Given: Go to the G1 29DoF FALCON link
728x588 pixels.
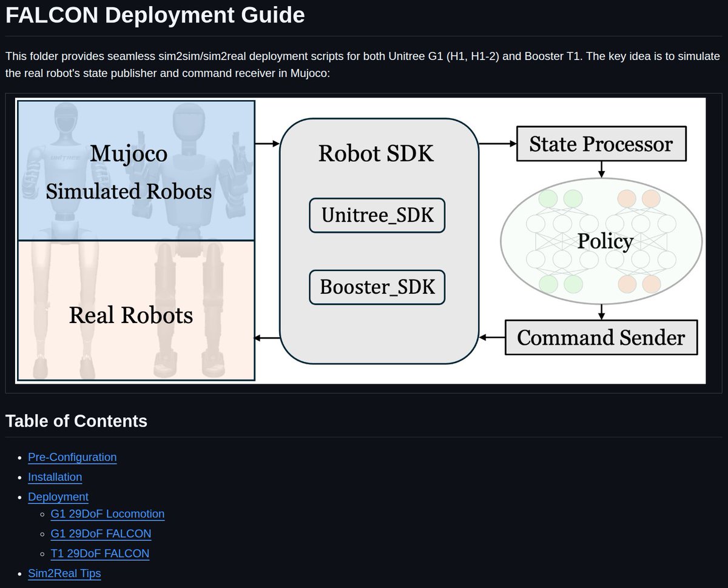Looking at the screenshot, I should click(101, 534).
